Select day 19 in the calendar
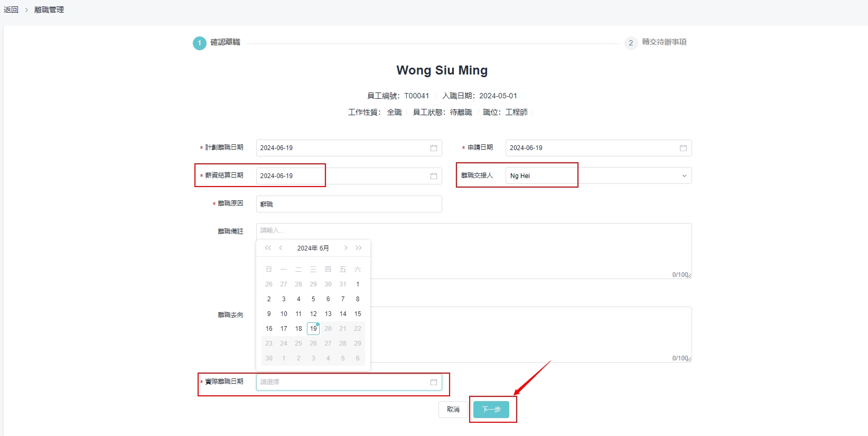 click(x=313, y=329)
